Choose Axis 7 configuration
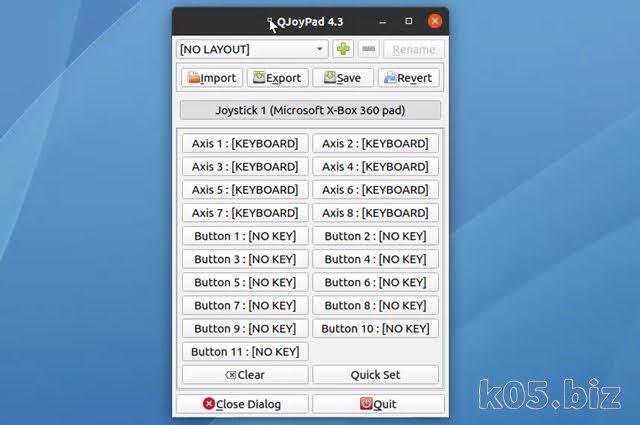640x425 pixels. (x=245, y=213)
